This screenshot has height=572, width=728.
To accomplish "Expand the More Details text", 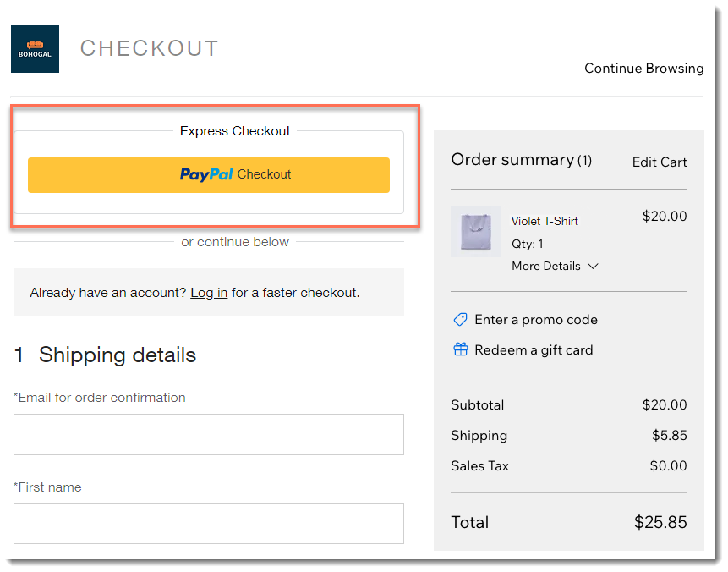I will tap(546, 267).
